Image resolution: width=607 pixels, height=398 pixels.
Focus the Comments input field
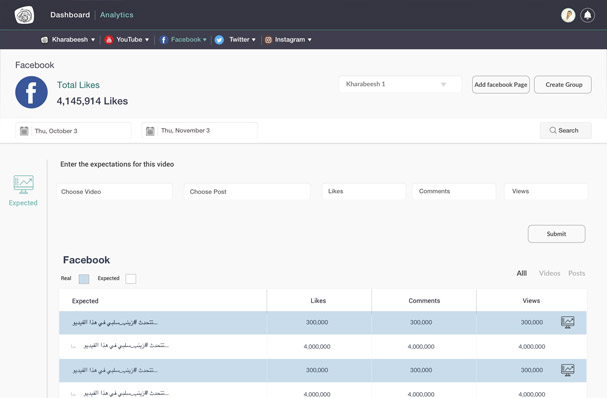[454, 191]
